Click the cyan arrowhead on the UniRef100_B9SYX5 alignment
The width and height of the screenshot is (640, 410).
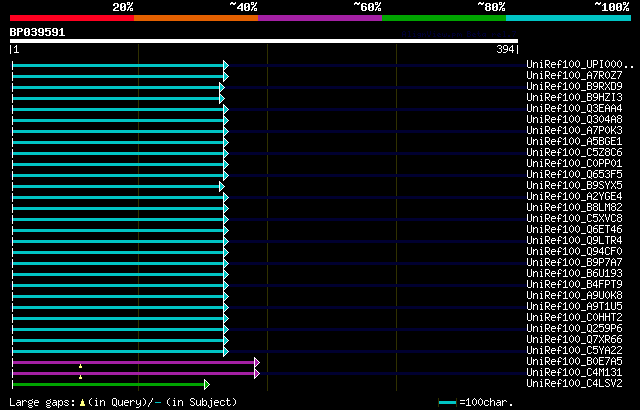pyautogui.click(x=222, y=186)
